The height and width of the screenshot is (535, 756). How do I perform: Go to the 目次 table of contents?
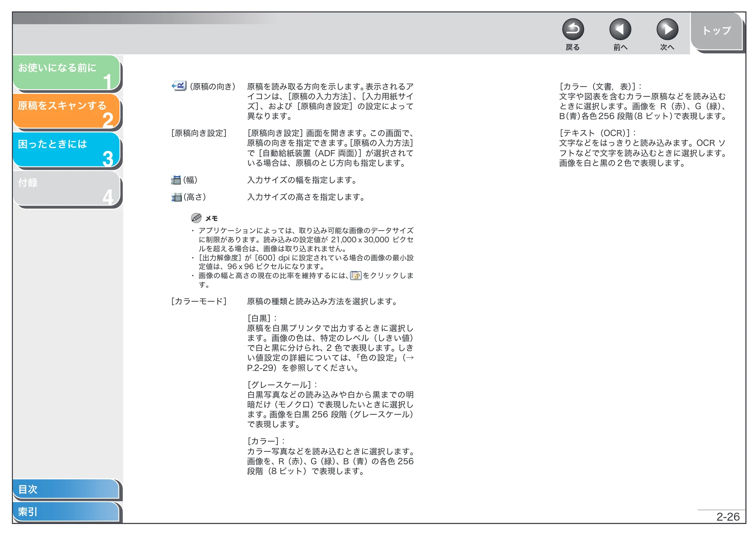[x=66, y=489]
